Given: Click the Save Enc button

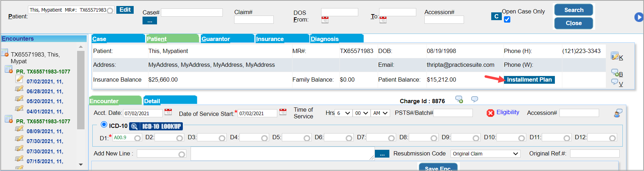Looking at the screenshot, I should [x=438, y=167].
